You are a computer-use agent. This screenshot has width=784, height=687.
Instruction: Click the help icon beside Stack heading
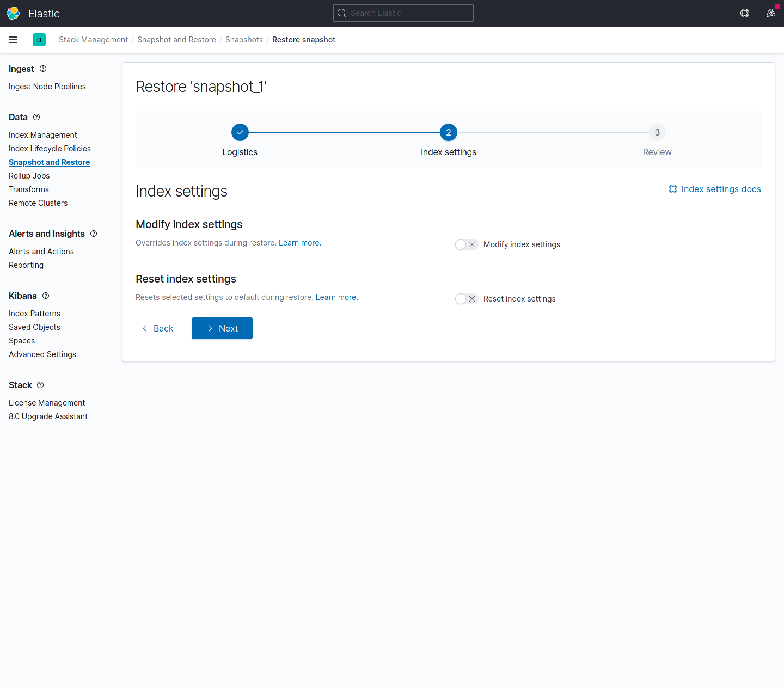coord(40,385)
